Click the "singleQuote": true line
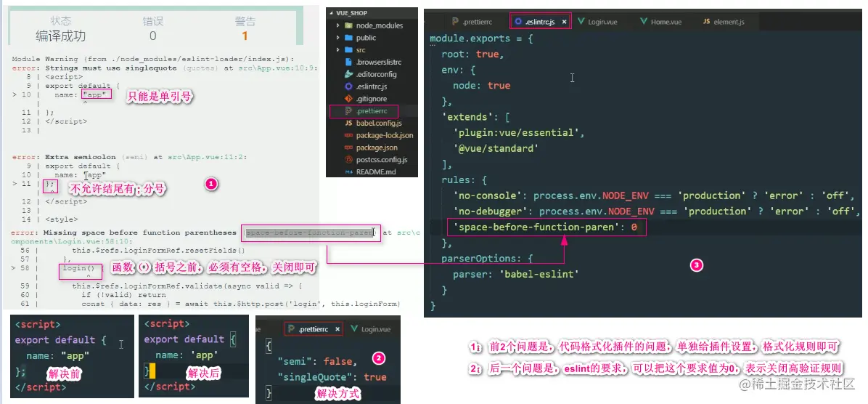Screen dimensions: 868x404 coord(332,377)
